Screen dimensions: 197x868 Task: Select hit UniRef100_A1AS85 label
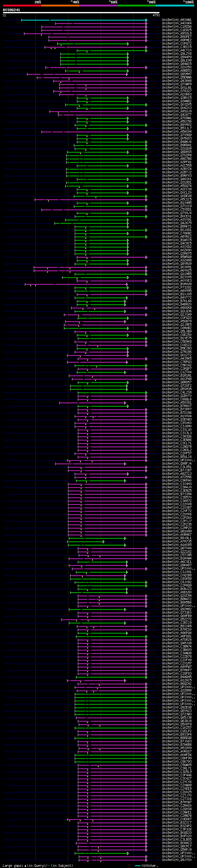pyautogui.click(x=177, y=545)
